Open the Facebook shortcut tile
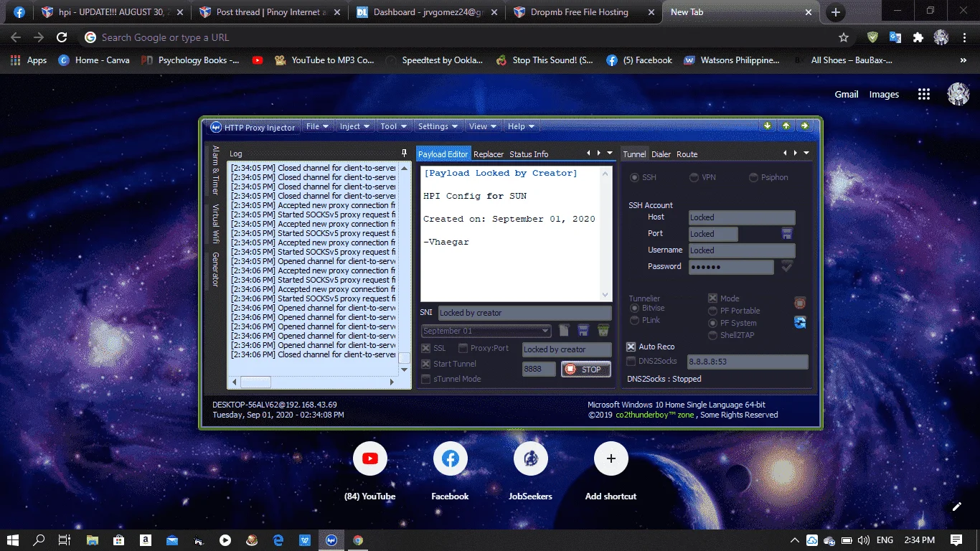 click(x=451, y=458)
